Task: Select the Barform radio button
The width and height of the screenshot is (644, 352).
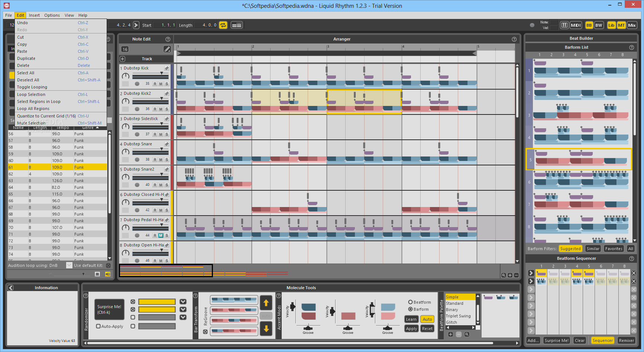Action: 410,309
